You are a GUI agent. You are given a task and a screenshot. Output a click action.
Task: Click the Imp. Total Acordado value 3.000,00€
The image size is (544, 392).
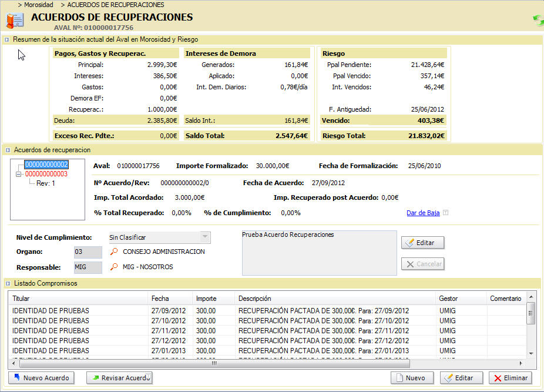click(189, 197)
